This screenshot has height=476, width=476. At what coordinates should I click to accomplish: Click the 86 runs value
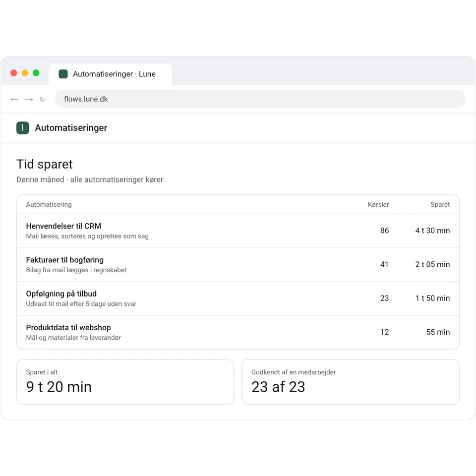click(385, 231)
